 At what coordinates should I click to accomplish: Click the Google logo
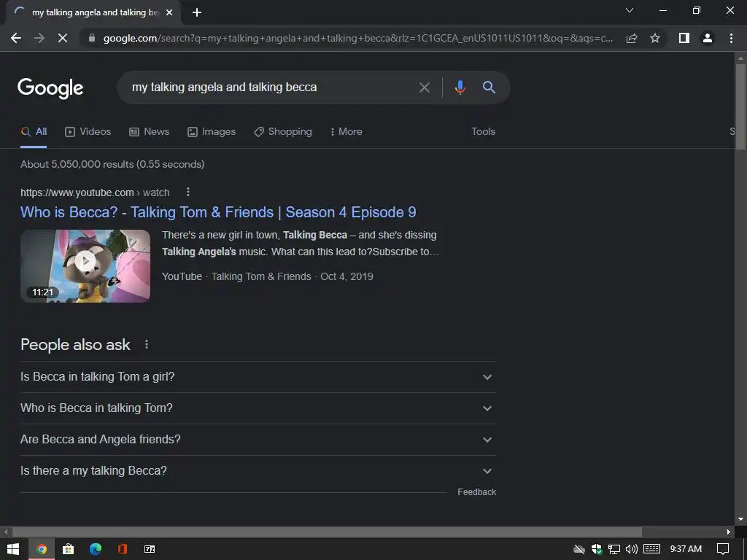[x=50, y=88]
